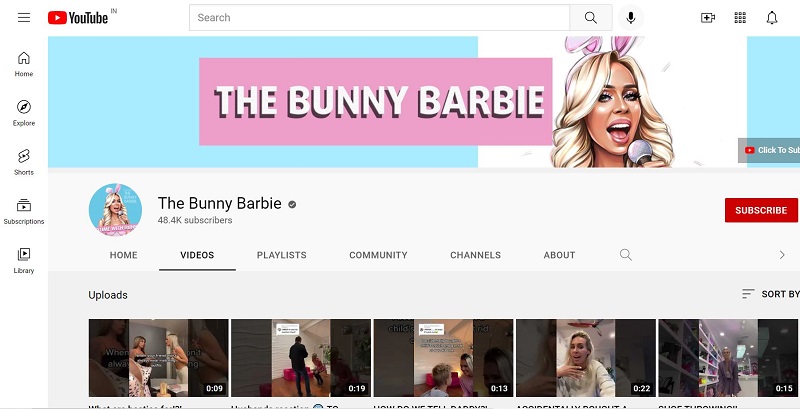
Task: Open the Sort By dropdown
Action: 770,294
